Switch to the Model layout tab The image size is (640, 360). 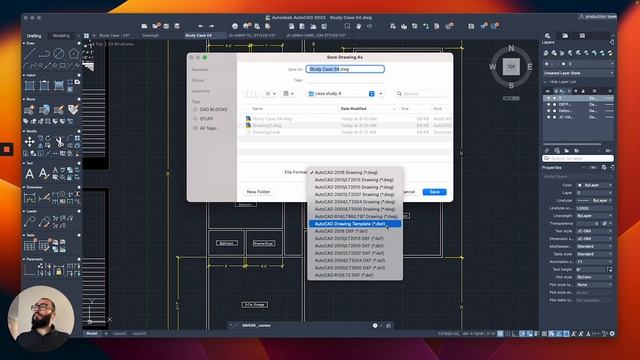coord(92,333)
